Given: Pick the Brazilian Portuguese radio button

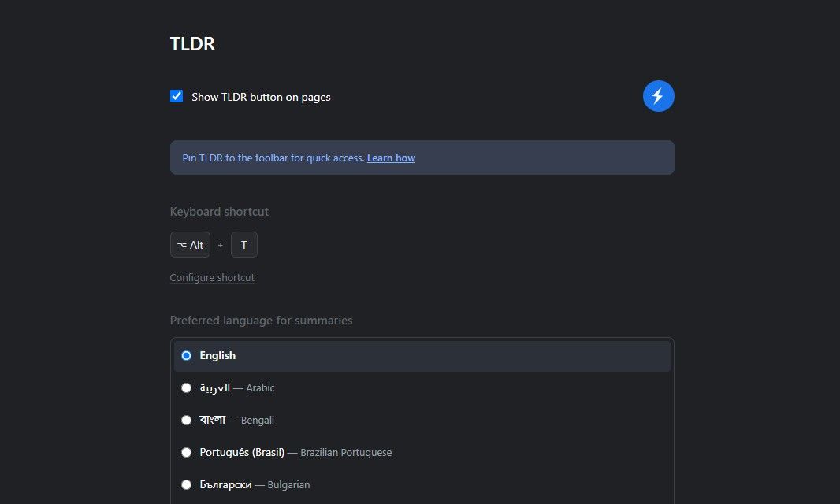Looking at the screenshot, I should (x=186, y=453).
